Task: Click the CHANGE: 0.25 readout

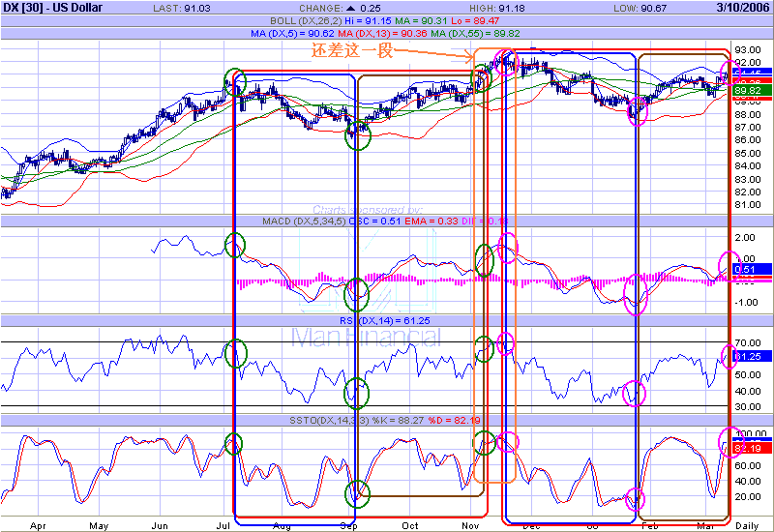Action: click(x=340, y=8)
